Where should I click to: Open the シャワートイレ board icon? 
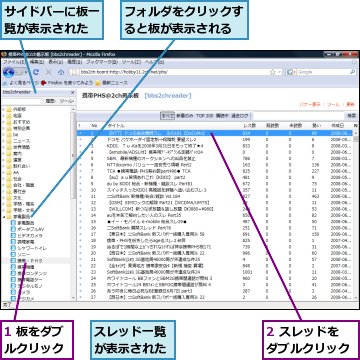pyautogui.click(x=14, y=248)
